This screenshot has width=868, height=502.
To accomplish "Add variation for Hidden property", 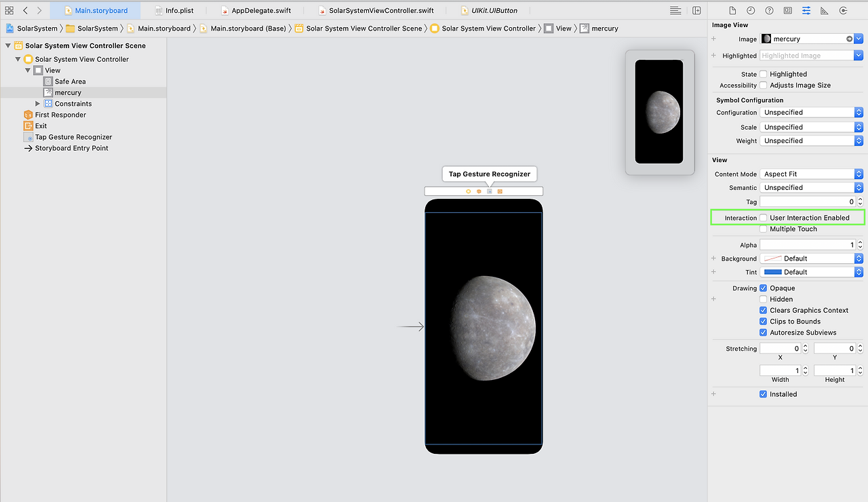I will [713, 299].
